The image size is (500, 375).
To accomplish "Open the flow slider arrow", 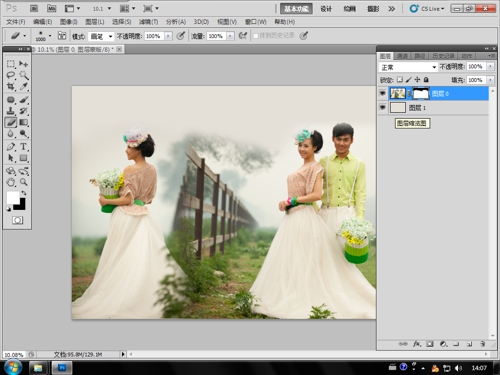I will click(230, 36).
